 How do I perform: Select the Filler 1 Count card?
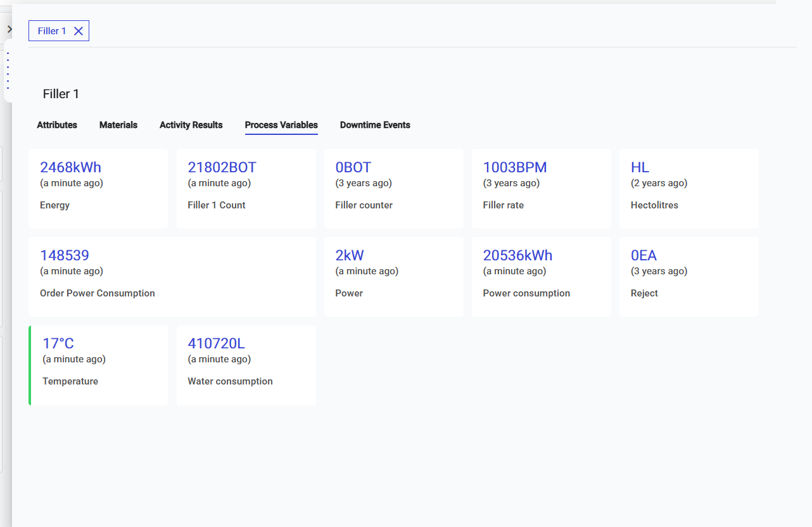point(246,189)
